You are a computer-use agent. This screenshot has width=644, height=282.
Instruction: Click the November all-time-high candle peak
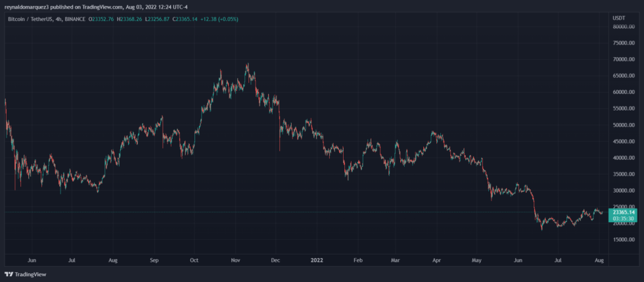click(x=248, y=64)
